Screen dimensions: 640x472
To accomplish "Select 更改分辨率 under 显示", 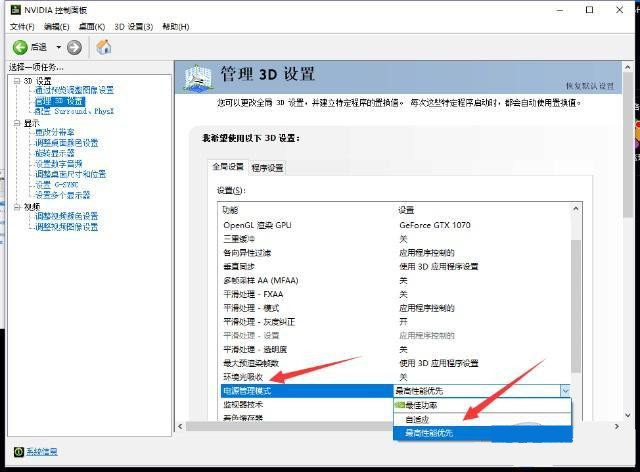I will tap(55, 132).
